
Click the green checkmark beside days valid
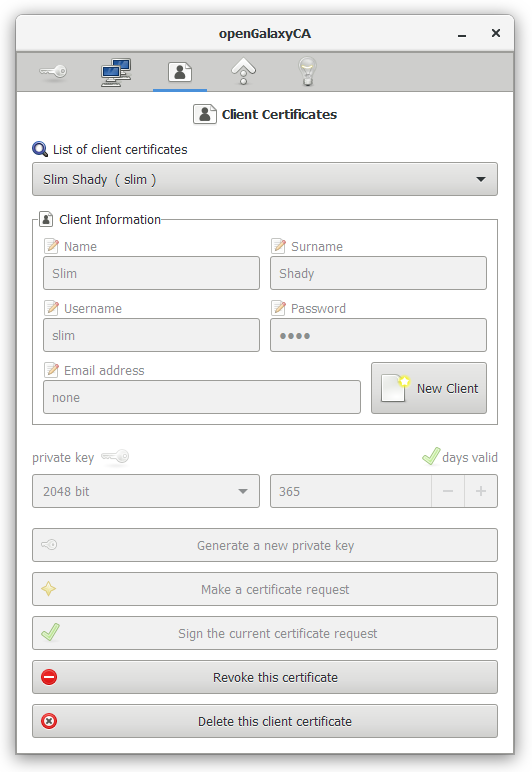pos(431,456)
